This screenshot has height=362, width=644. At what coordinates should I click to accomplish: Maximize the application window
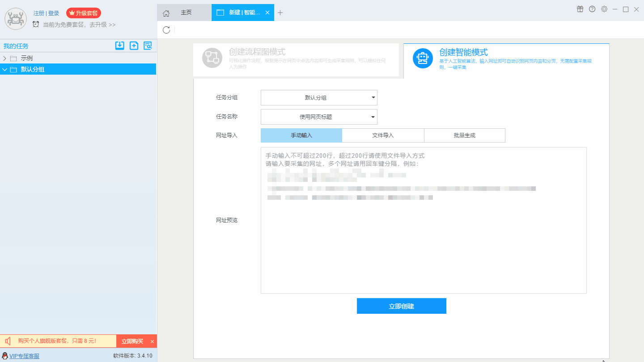pos(626,9)
